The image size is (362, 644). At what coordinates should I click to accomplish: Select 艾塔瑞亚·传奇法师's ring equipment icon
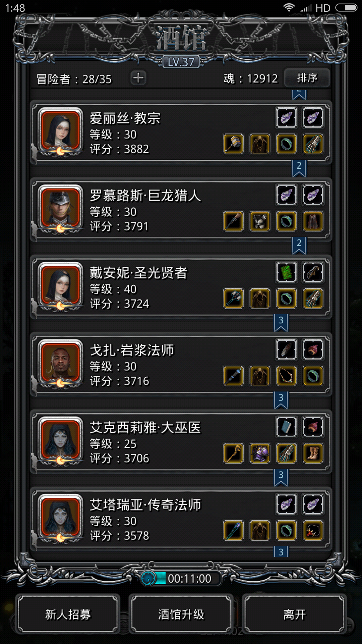tap(287, 530)
